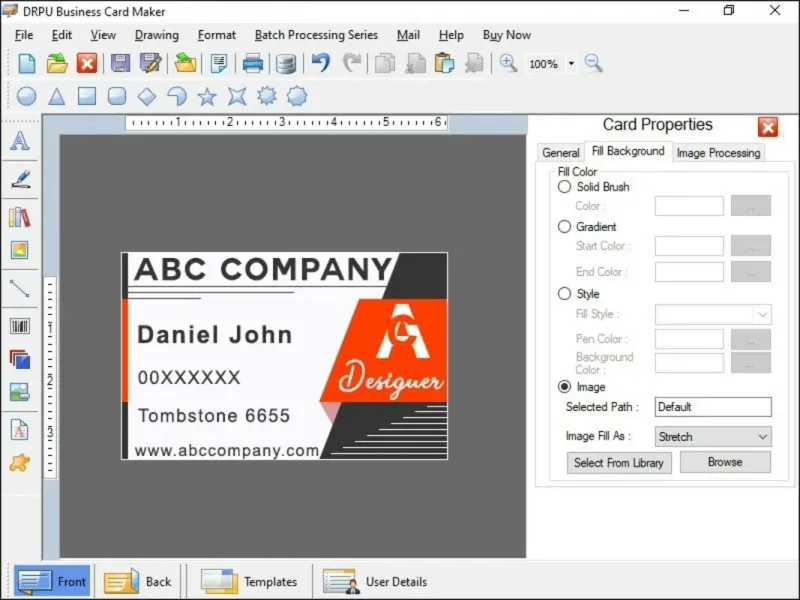This screenshot has width=800, height=600.
Task: Select the Line drawing tool
Action: (20, 289)
